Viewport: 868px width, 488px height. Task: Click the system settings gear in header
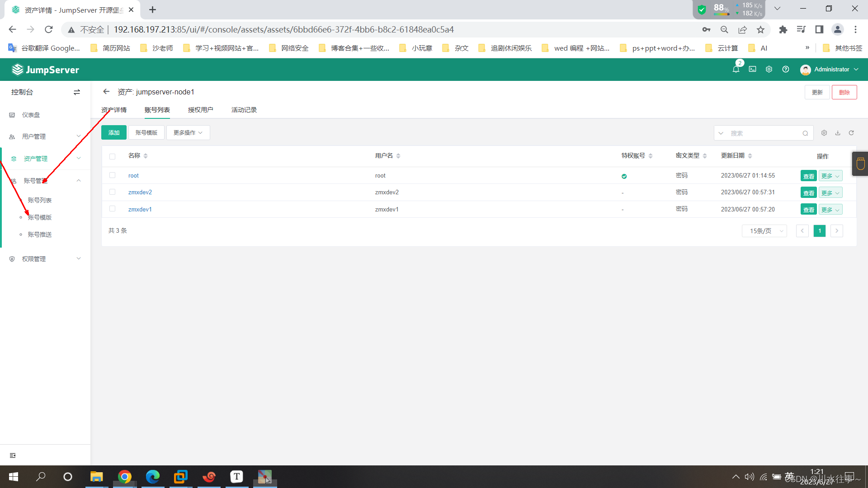click(x=769, y=70)
